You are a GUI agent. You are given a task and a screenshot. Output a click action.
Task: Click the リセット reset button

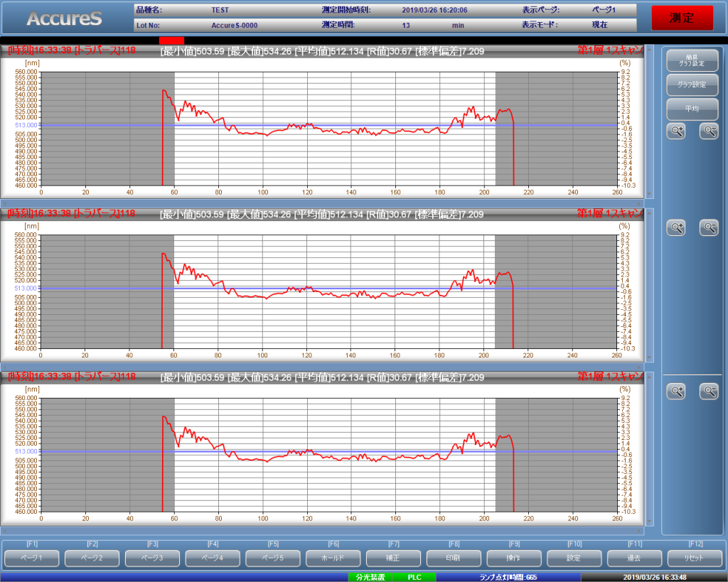pyautogui.click(x=695, y=558)
